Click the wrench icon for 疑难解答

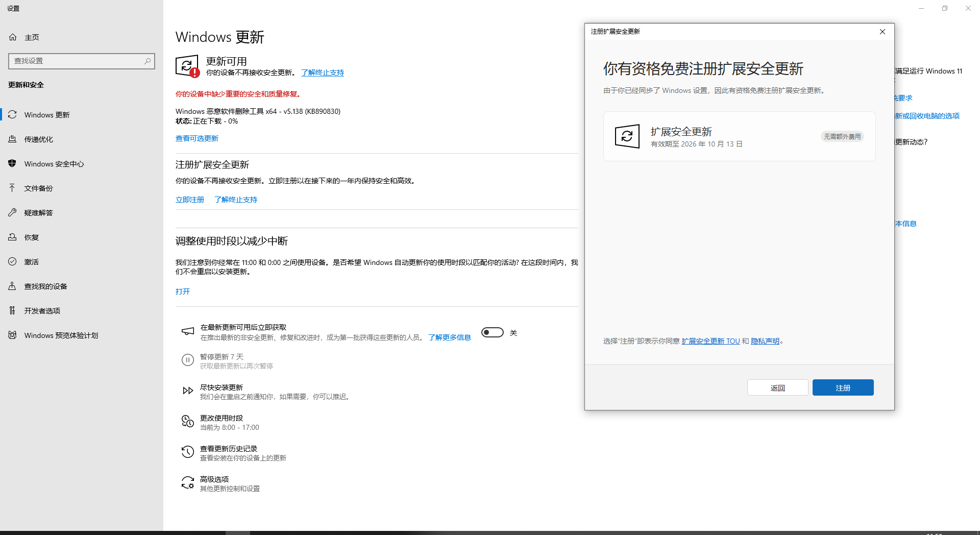click(12, 212)
